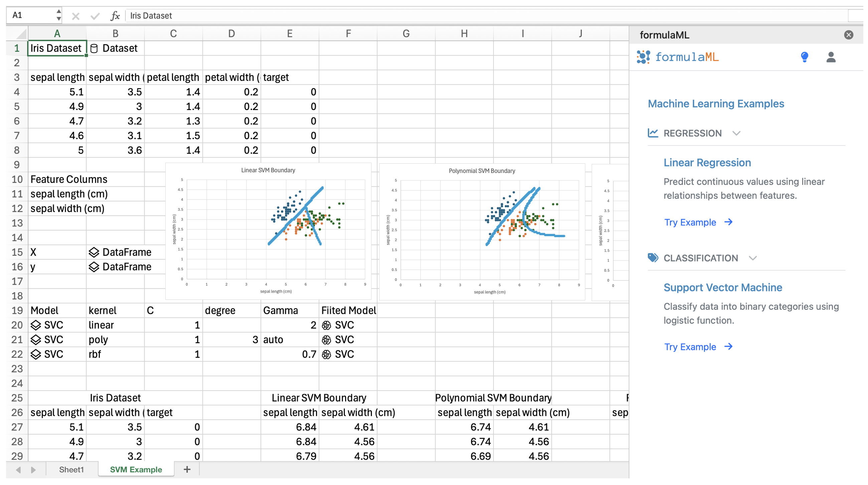Click the cancel entry X icon
The image size is (868, 485).
click(x=76, y=16)
